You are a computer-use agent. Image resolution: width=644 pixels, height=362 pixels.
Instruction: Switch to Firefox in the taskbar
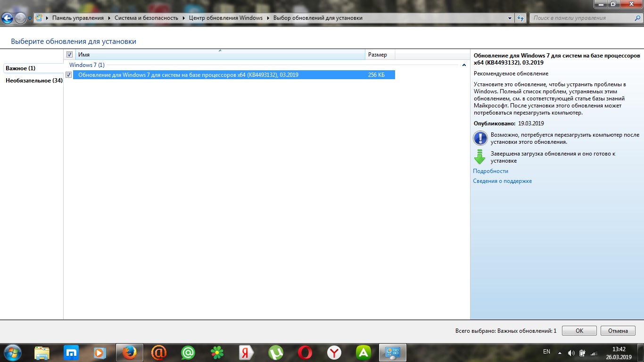129,353
